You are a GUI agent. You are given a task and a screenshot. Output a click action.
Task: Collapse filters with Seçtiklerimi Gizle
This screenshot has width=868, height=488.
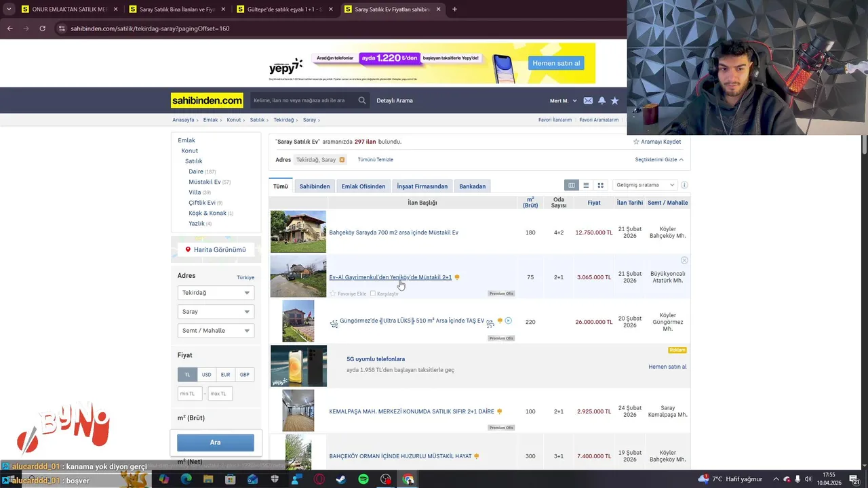(659, 159)
